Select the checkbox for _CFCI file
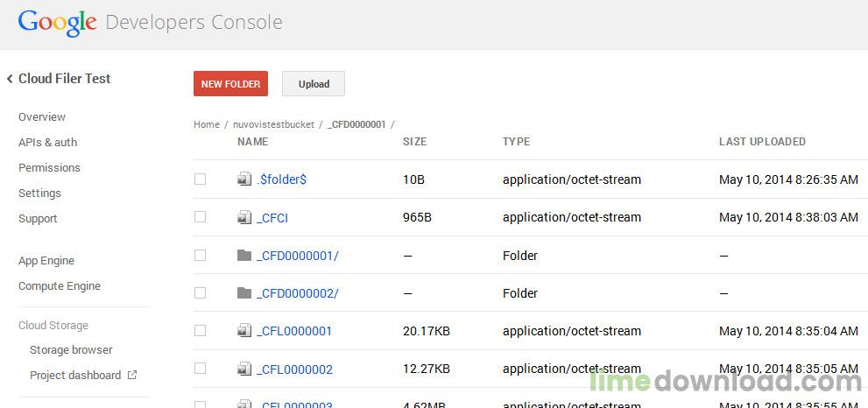868x408 pixels. pos(200,217)
